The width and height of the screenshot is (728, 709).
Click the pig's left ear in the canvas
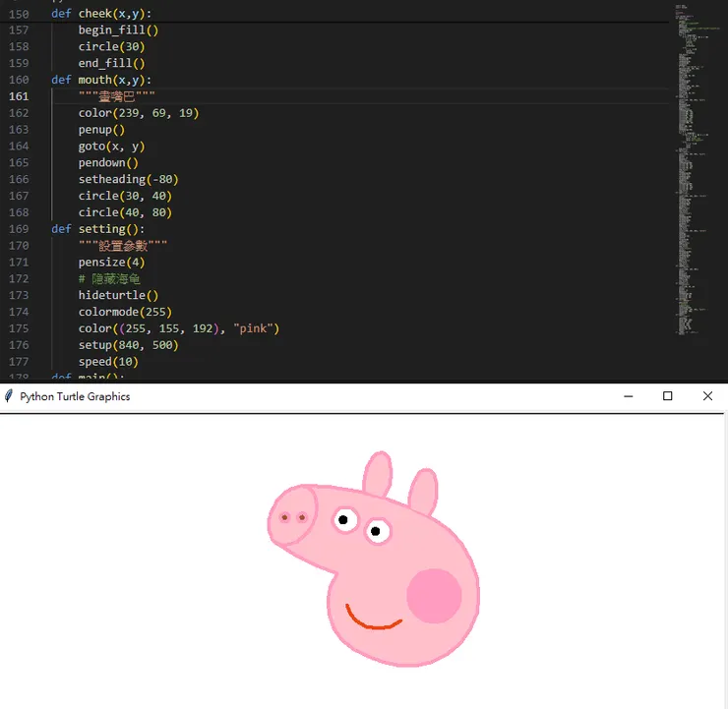pyautogui.click(x=378, y=473)
